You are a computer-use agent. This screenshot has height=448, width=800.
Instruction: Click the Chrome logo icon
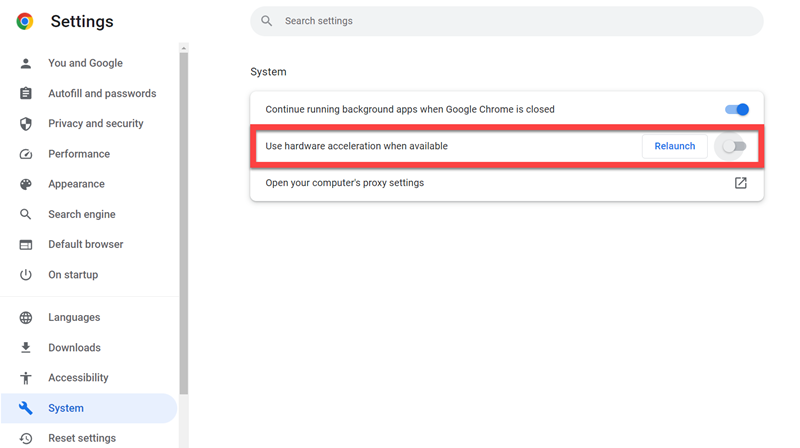25,21
